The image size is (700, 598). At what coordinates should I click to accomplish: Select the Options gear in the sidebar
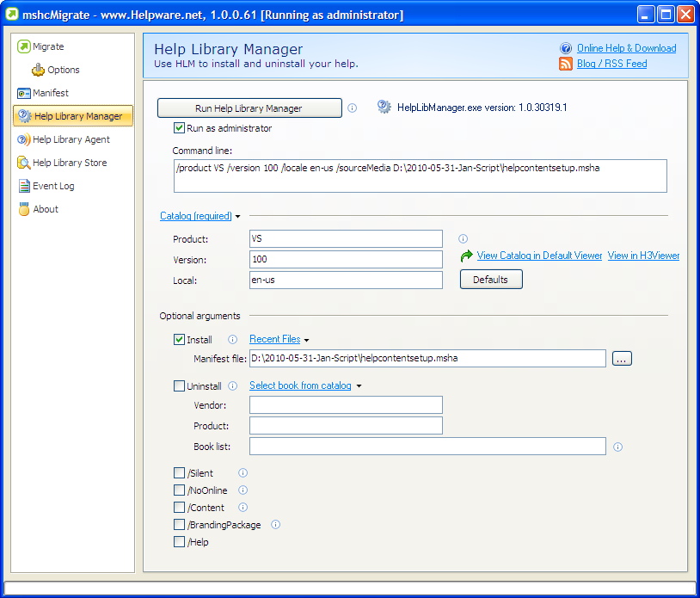point(59,70)
